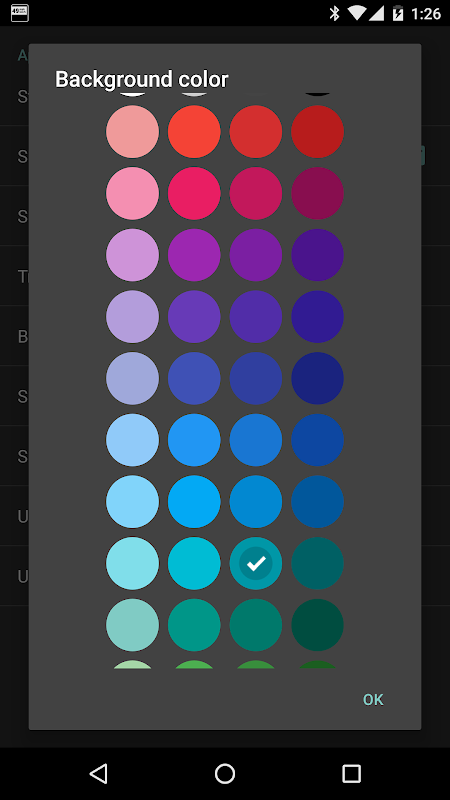This screenshot has width=450, height=800.
Task: Tap the Android back navigation button
Action: coord(98,774)
